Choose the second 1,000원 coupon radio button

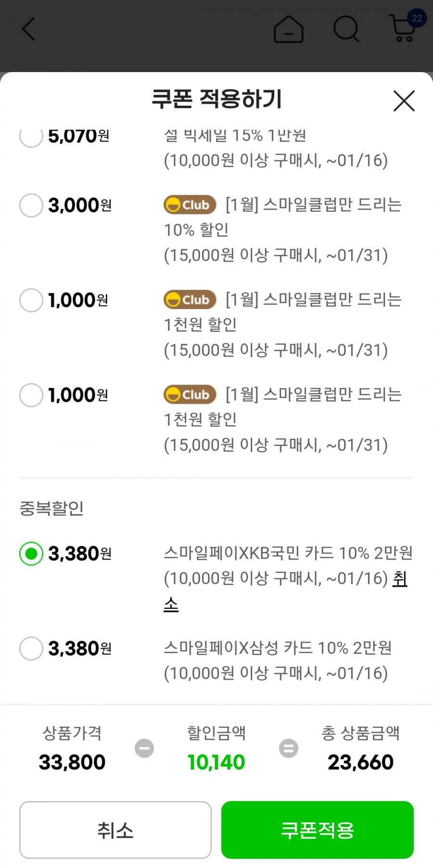click(31, 395)
